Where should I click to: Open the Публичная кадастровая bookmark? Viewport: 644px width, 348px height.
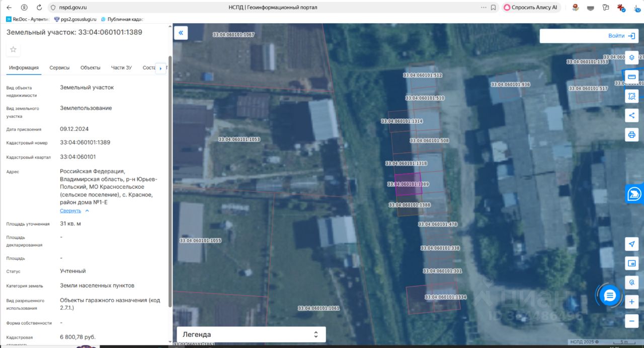point(122,19)
